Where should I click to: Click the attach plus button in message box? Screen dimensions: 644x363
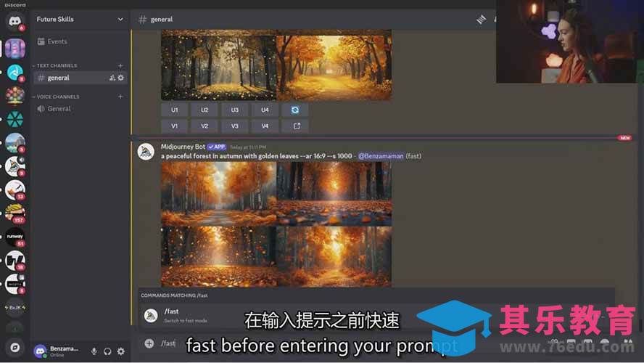coord(149,343)
